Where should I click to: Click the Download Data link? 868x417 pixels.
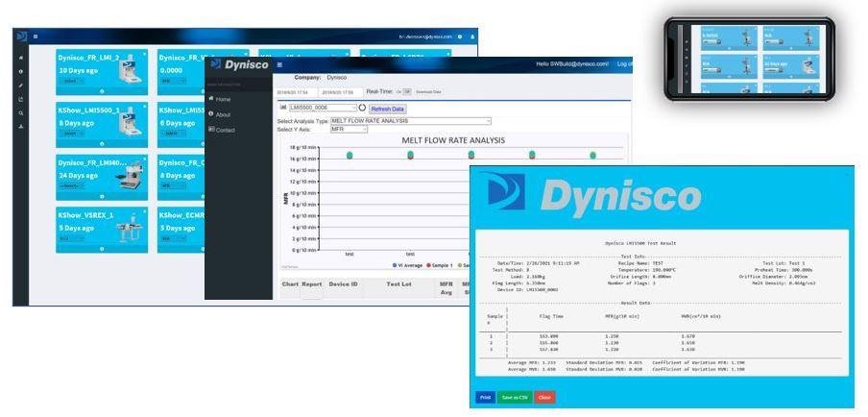point(428,92)
